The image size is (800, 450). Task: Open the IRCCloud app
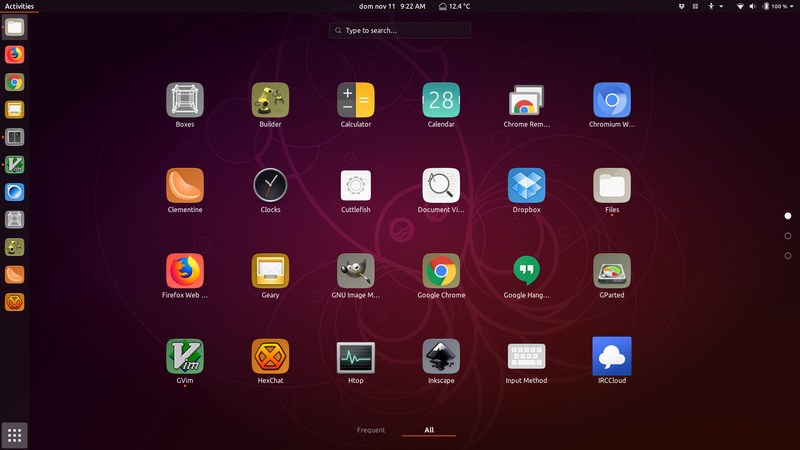(x=612, y=356)
